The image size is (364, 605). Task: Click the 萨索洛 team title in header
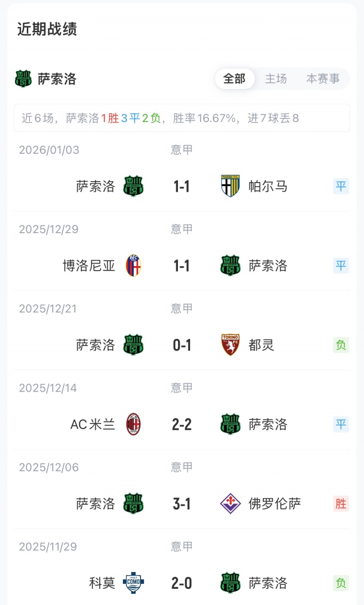click(x=57, y=79)
